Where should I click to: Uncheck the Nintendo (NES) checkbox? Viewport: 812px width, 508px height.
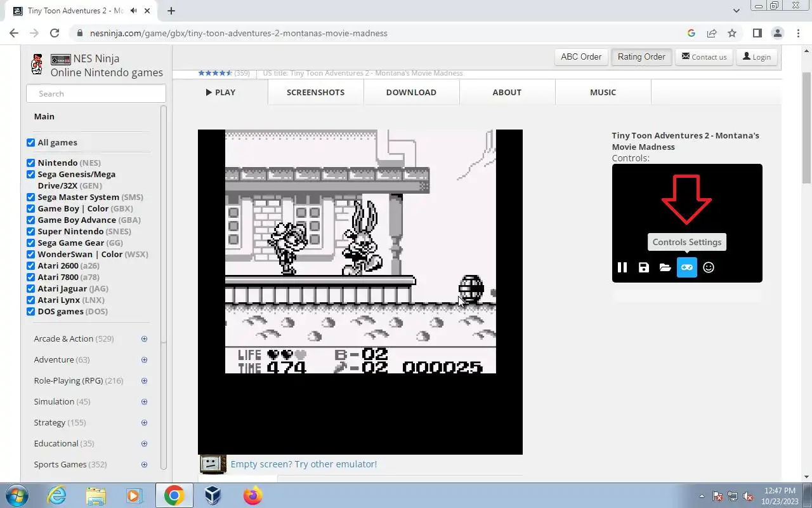(30, 163)
